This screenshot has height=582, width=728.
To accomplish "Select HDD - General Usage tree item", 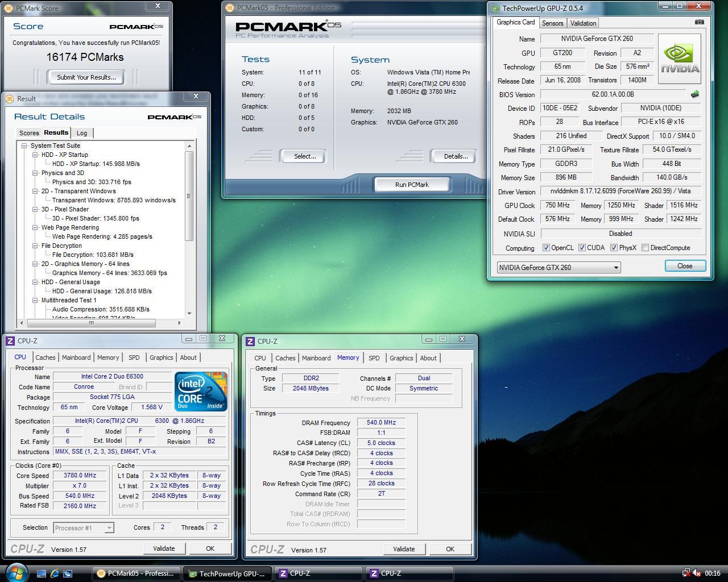I will click(71, 282).
